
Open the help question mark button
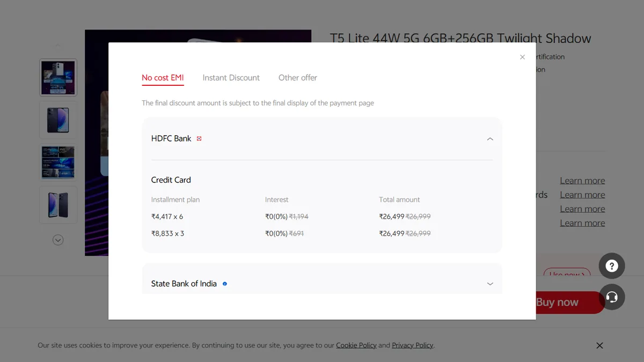612,265
